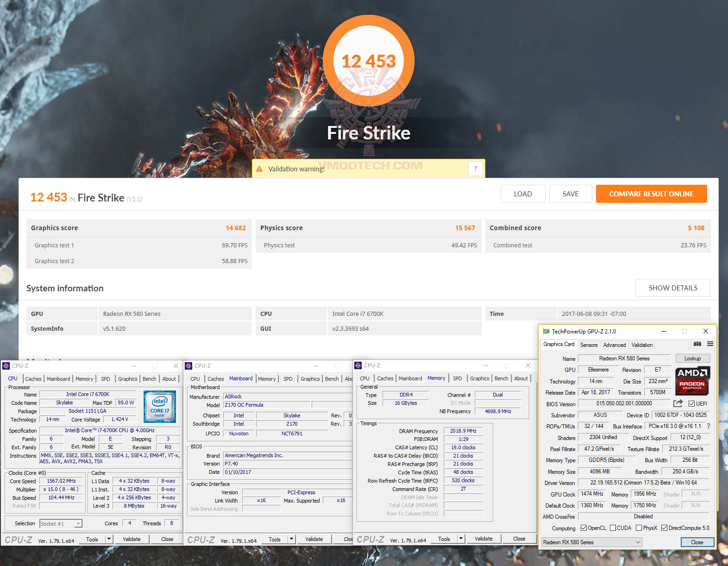The height and width of the screenshot is (566, 728).
Task: Toggle the CUDA checkbox
Action: click(x=613, y=528)
